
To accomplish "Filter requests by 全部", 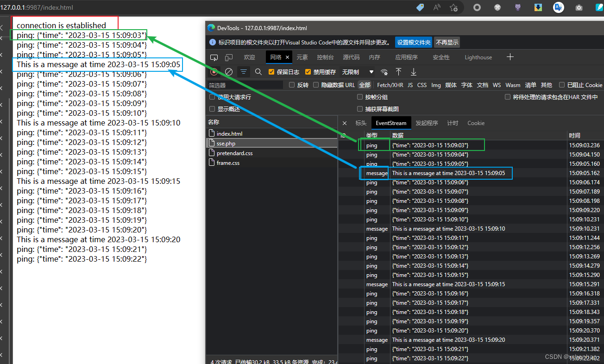I will coord(365,85).
